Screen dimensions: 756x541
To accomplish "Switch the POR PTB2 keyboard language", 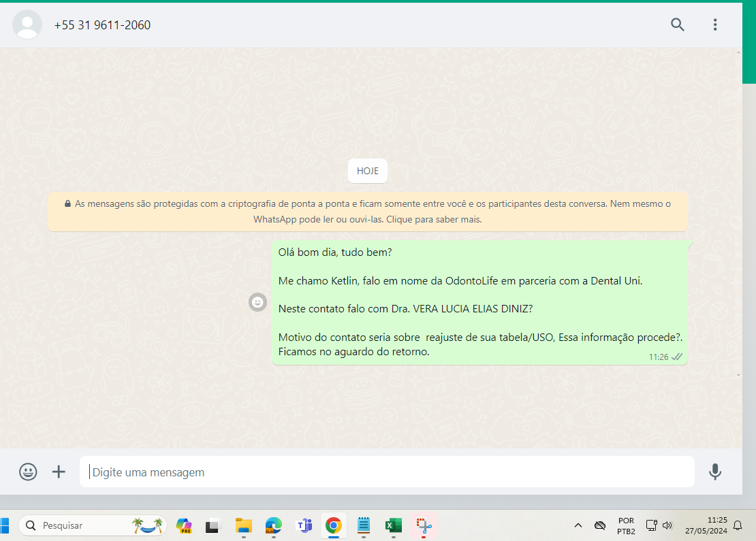I will (626, 525).
